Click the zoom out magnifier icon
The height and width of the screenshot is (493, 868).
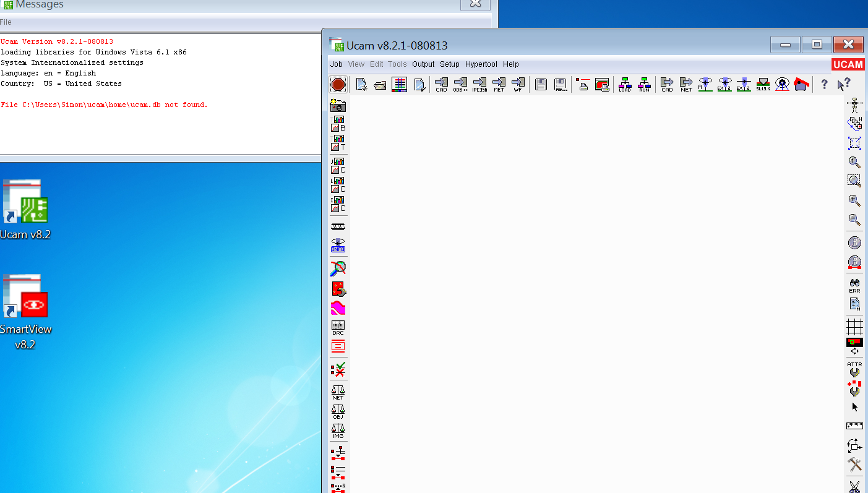point(854,220)
